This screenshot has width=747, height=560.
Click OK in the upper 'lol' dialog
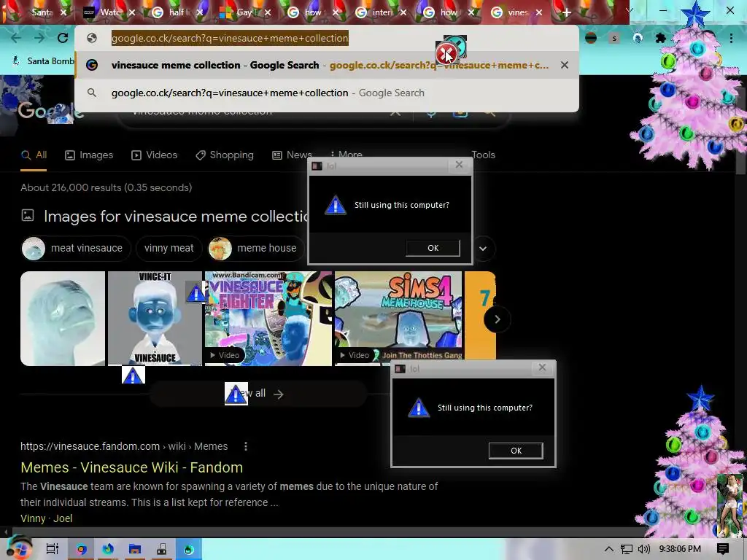433,248
